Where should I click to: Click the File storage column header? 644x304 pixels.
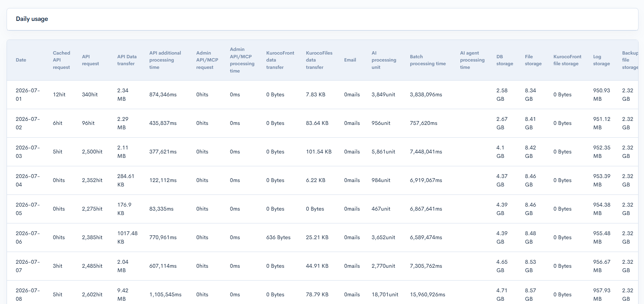tap(533, 60)
